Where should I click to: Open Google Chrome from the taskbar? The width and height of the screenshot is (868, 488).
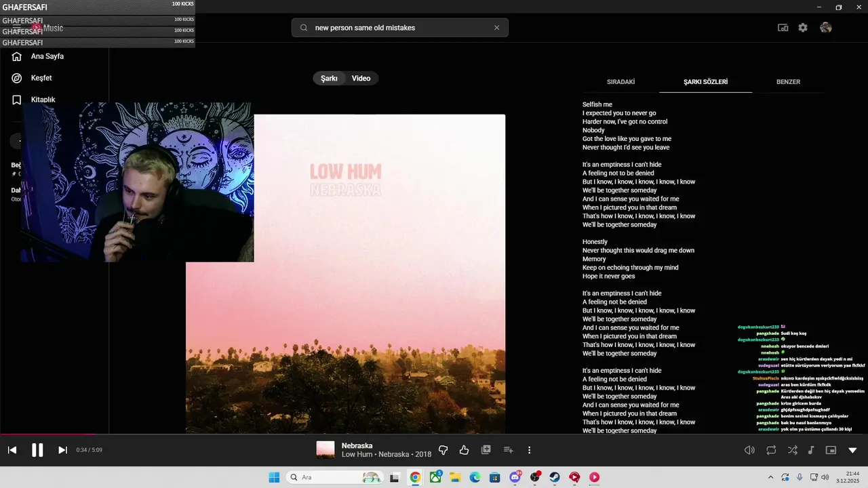[415, 477]
